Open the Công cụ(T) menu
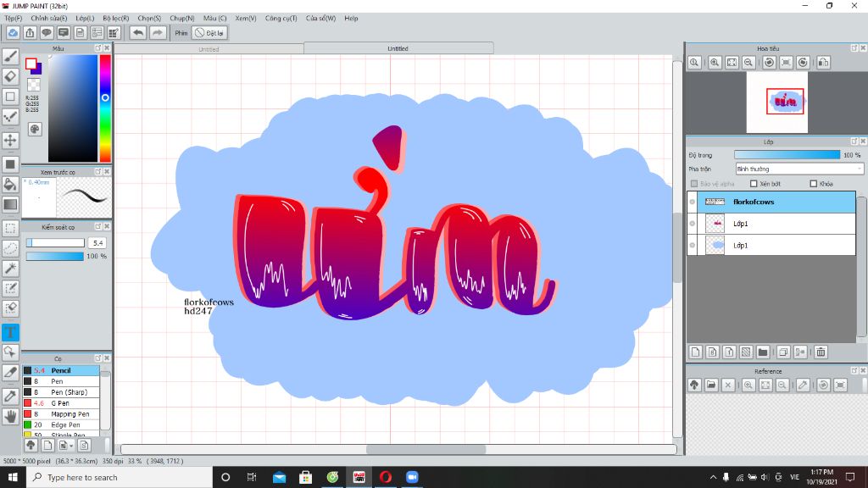868x488 pixels. point(281,19)
